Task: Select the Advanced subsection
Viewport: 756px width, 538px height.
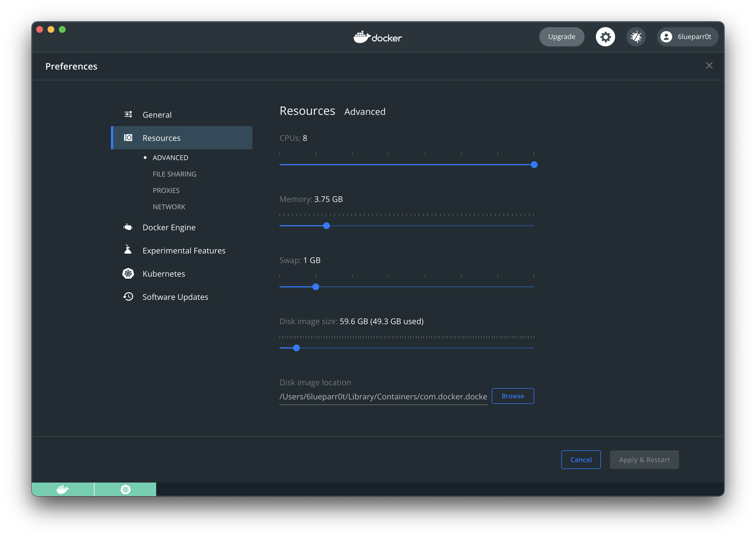Action: click(170, 158)
